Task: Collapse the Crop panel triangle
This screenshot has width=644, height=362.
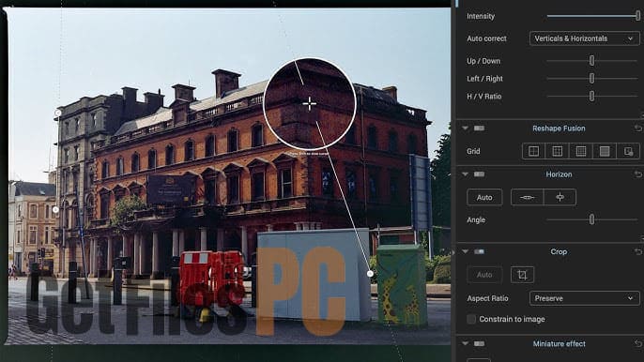Action: pyautogui.click(x=465, y=251)
